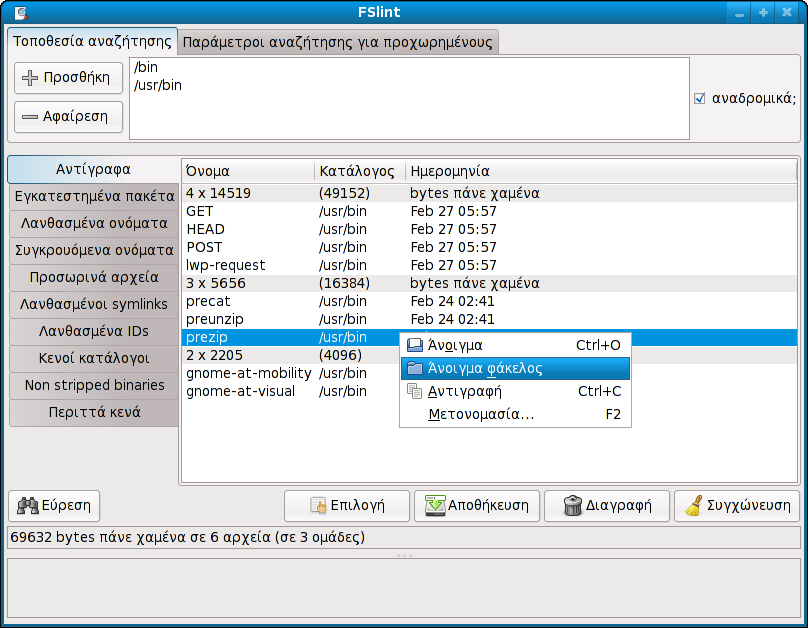Close the FSlint window
This screenshot has width=808, height=628.
click(787, 13)
